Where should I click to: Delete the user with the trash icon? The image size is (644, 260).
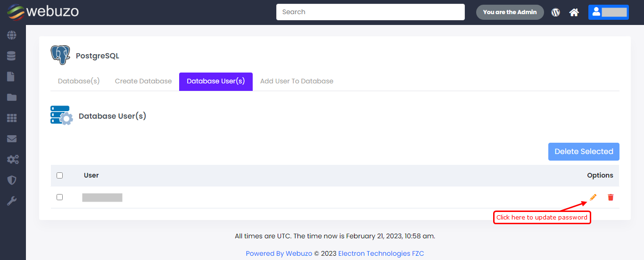(x=611, y=197)
